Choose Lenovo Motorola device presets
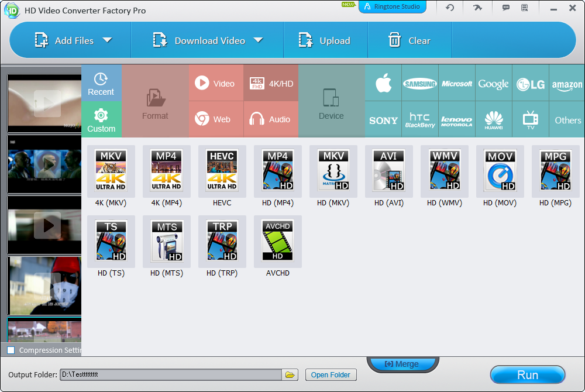The height and width of the screenshot is (392, 585). [x=457, y=119]
